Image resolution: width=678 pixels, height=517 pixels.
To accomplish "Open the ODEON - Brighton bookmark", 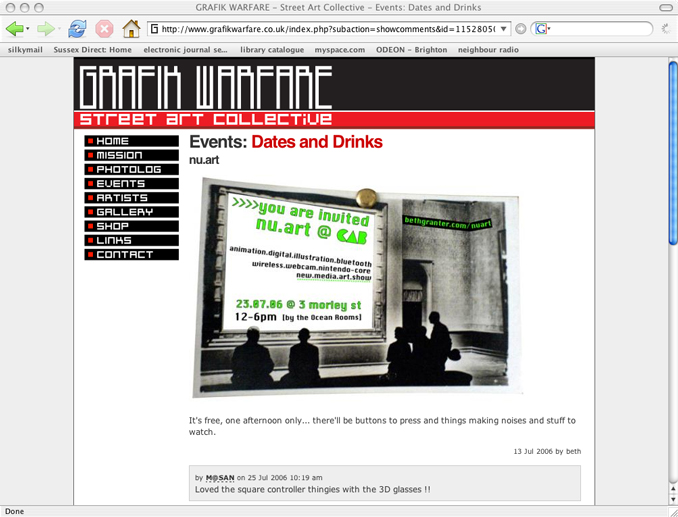I will point(411,50).
